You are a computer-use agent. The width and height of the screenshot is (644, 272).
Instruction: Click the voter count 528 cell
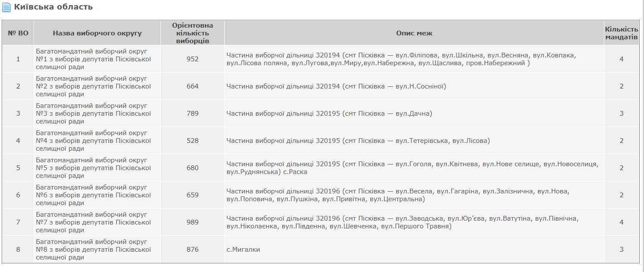coord(192,141)
